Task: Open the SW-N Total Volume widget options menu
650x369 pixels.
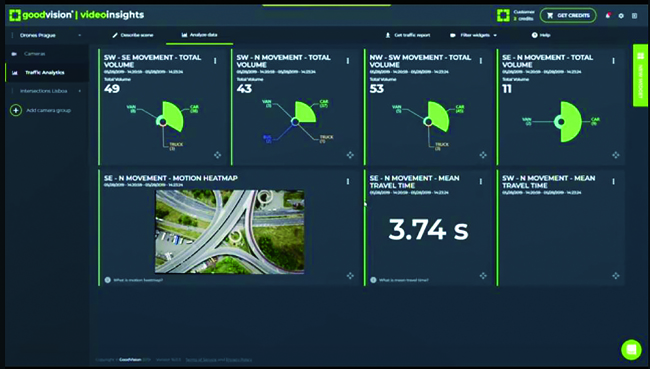Action: [348, 61]
